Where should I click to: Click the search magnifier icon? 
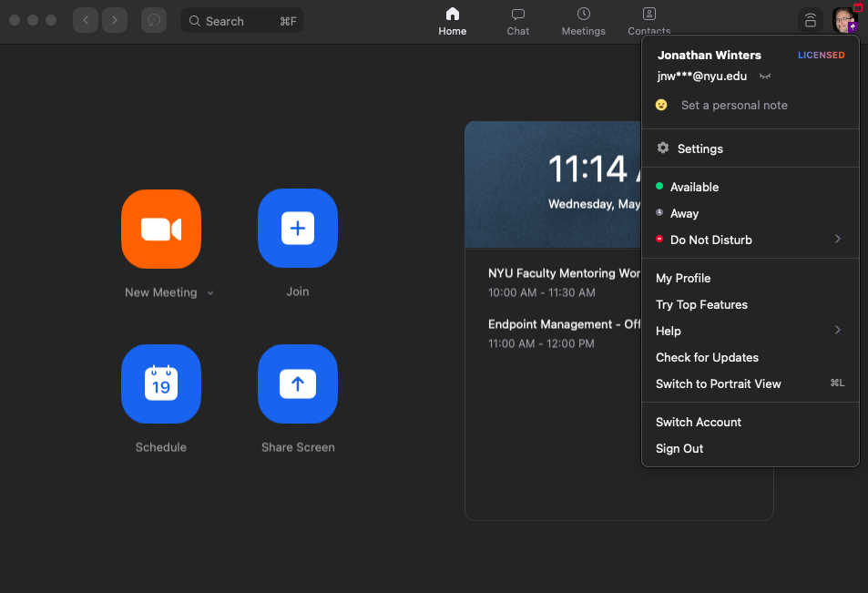[x=194, y=21]
